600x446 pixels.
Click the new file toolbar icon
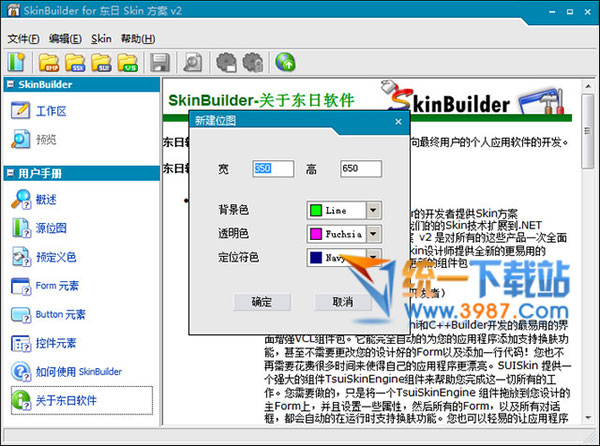click(17, 62)
